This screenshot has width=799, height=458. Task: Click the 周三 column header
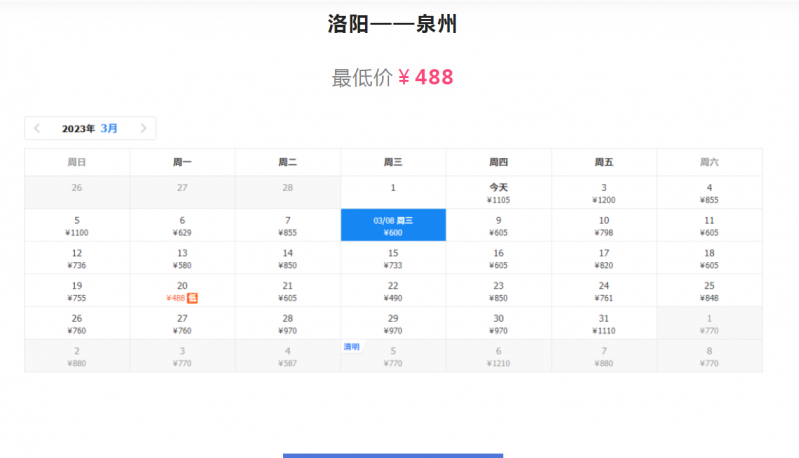393,162
